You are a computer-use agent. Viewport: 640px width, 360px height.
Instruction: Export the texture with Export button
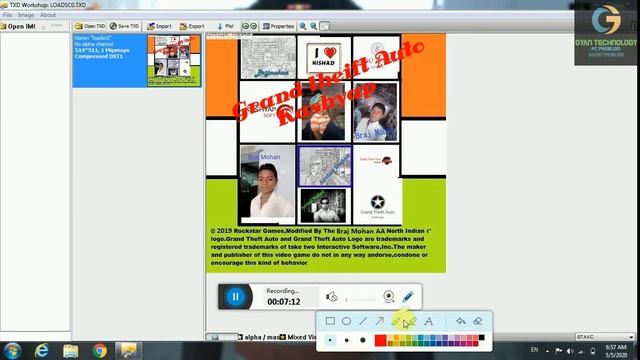click(x=192, y=26)
